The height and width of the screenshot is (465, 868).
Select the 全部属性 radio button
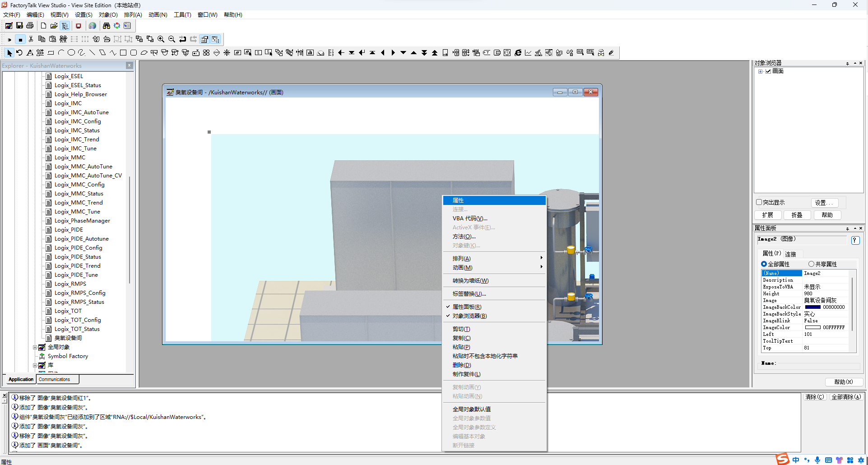(764, 264)
